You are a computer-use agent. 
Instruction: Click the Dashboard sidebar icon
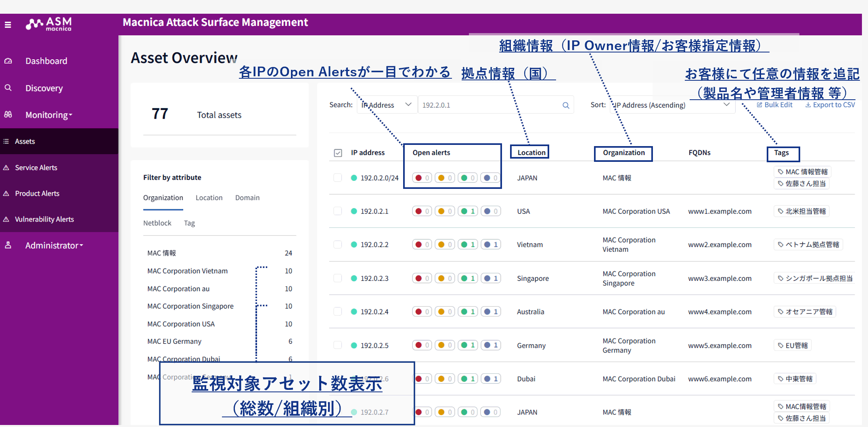pos(8,61)
